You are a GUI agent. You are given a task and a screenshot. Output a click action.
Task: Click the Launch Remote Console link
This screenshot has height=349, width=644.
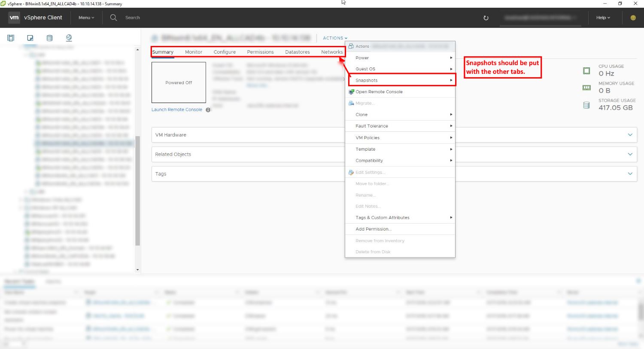176,109
